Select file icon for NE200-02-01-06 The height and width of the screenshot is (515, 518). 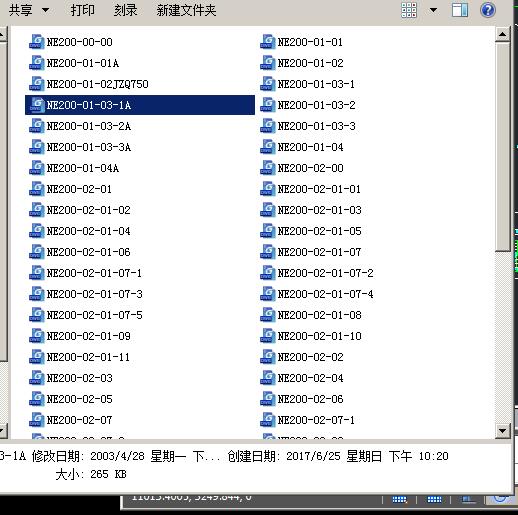click(x=37, y=252)
